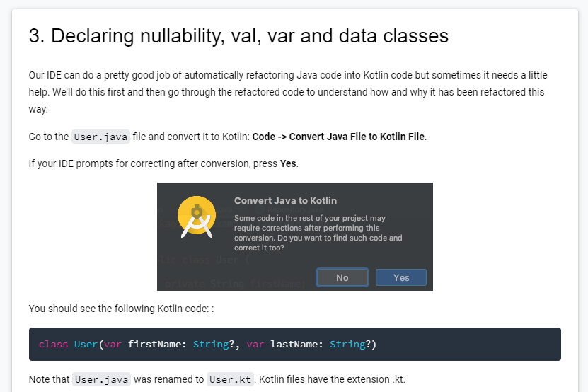588x392 pixels.
Task: Click the User.kt inline code chip
Action: 230,380
